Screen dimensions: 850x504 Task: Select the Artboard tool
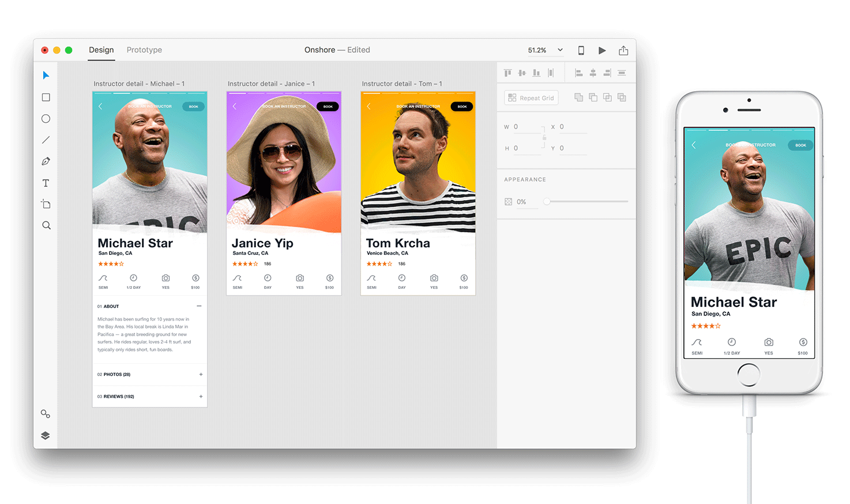[x=46, y=204]
